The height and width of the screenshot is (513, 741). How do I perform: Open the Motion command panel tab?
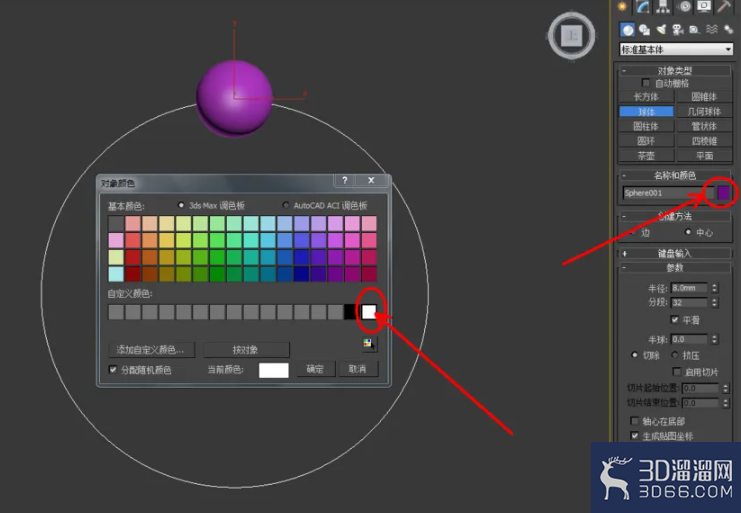coord(683,6)
